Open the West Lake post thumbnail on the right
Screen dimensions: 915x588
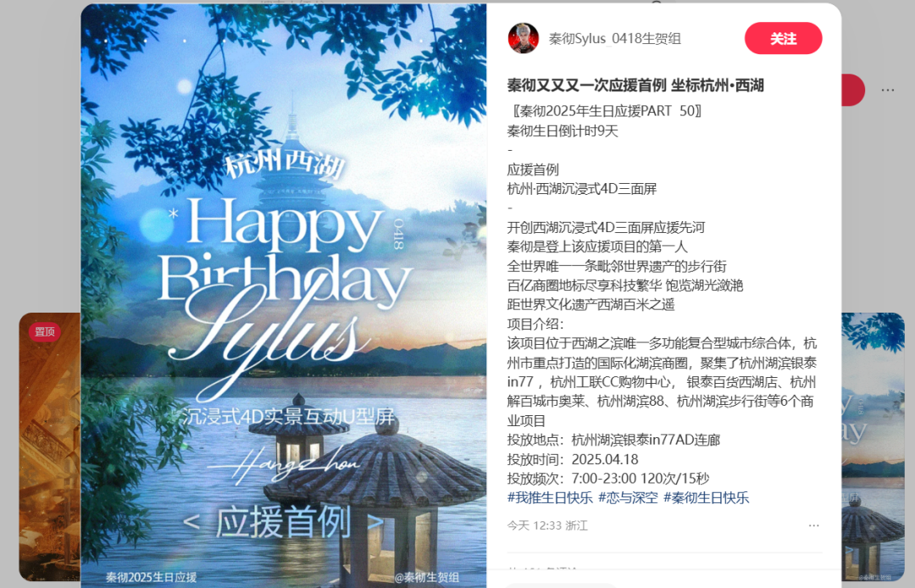click(x=873, y=447)
